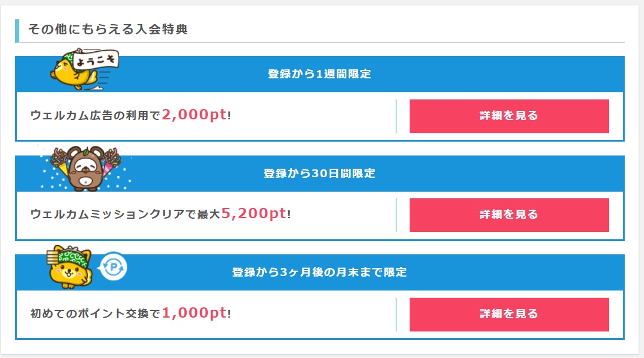This screenshot has height=358, width=644.
Task: Open 詳細を見る for the Welcome Mission 5,200pt offer
Action: 509,215
